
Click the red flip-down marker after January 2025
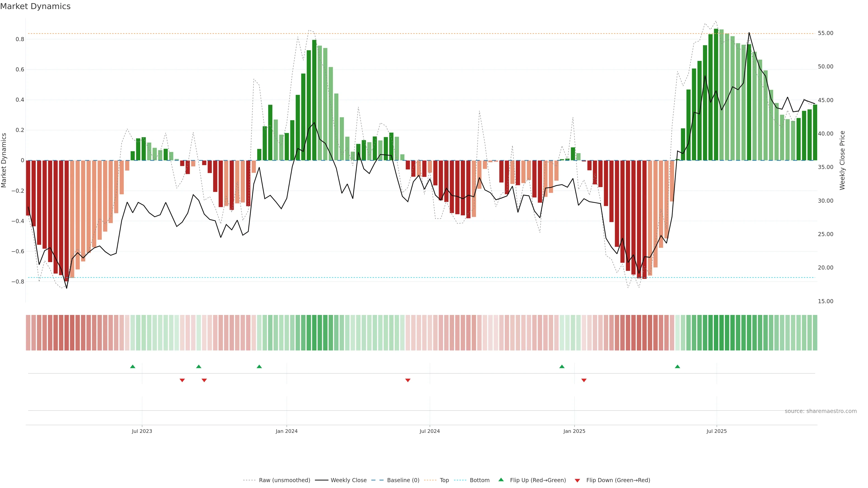pos(584,380)
